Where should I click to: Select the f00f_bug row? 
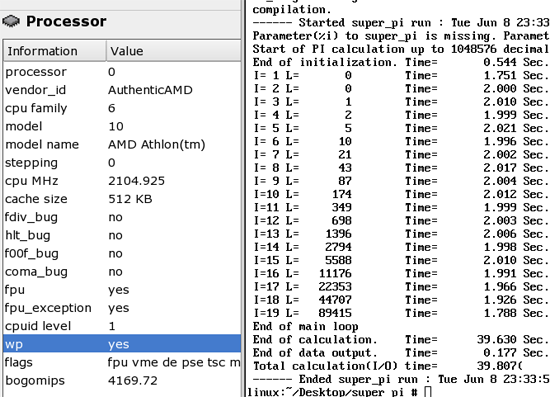122,254
